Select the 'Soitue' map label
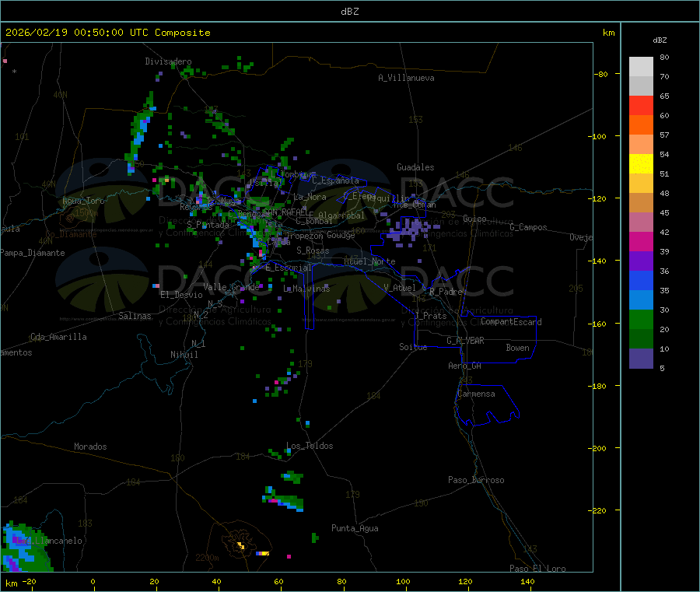Screen dimensions: 700x592 414,347
